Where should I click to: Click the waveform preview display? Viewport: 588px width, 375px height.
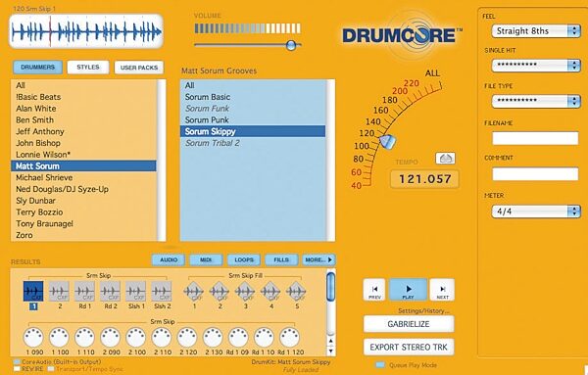pyautogui.click(x=86, y=31)
